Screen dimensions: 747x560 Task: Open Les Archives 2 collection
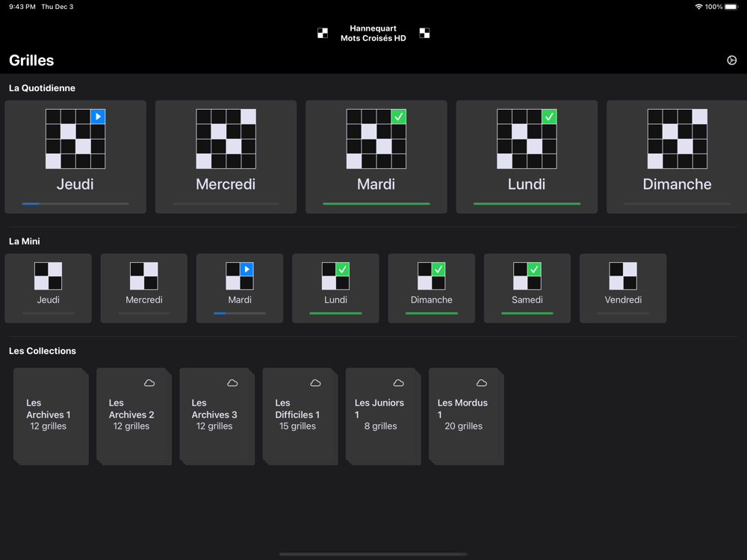pyautogui.click(x=134, y=416)
